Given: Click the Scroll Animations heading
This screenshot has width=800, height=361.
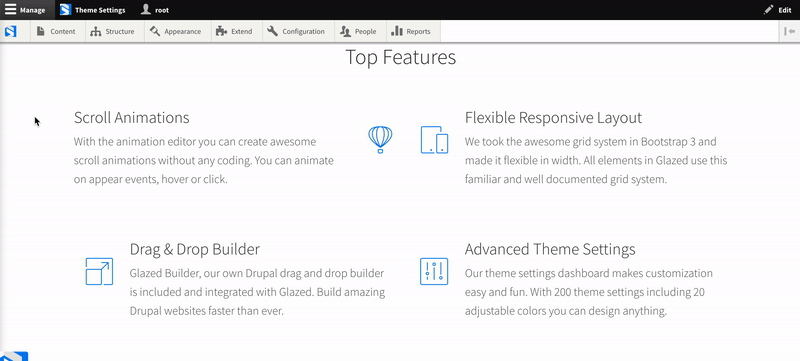Looking at the screenshot, I should [x=132, y=118].
